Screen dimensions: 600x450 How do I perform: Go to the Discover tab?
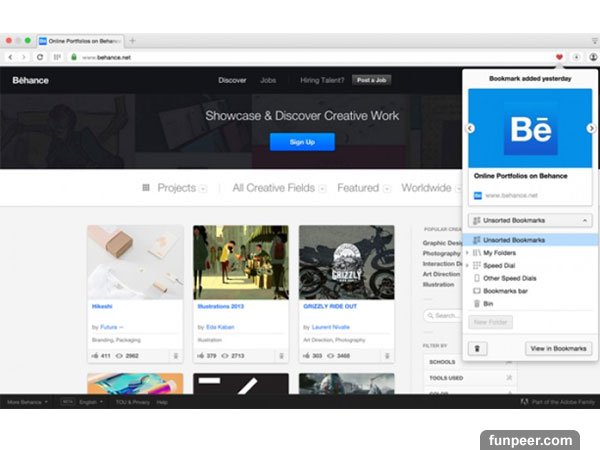[x=232, y=80]
